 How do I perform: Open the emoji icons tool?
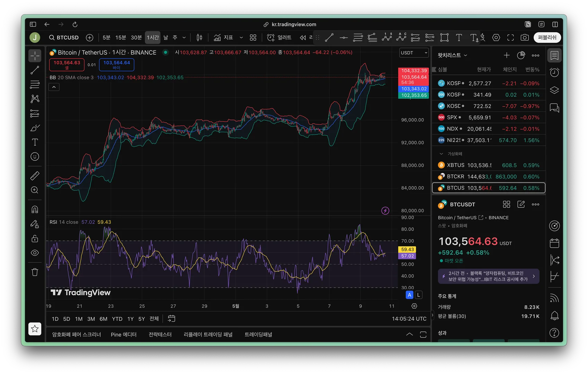[35, 157]
